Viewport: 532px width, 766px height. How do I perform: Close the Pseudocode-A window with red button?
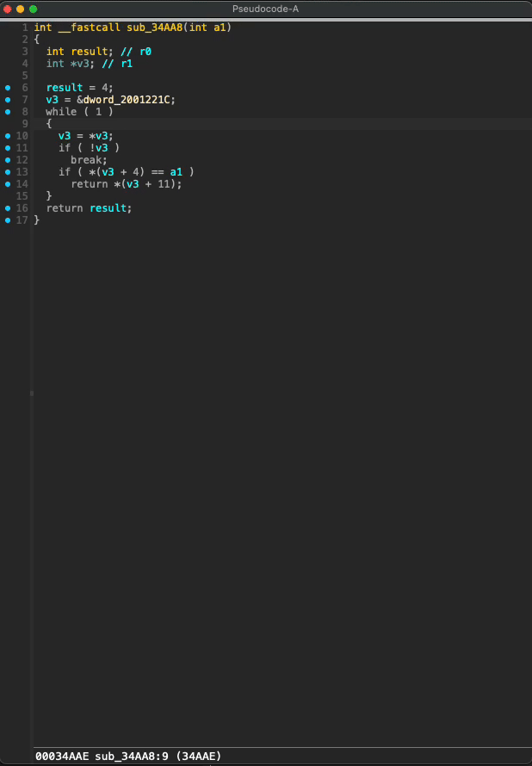[x=8, y=9]
